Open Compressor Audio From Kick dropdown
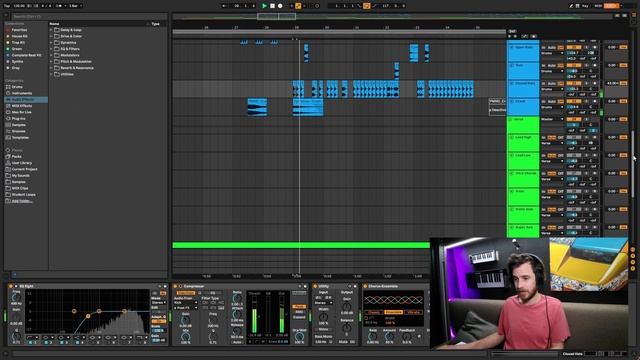The height and width of the screenshot is (360, 640). (186, 302)
